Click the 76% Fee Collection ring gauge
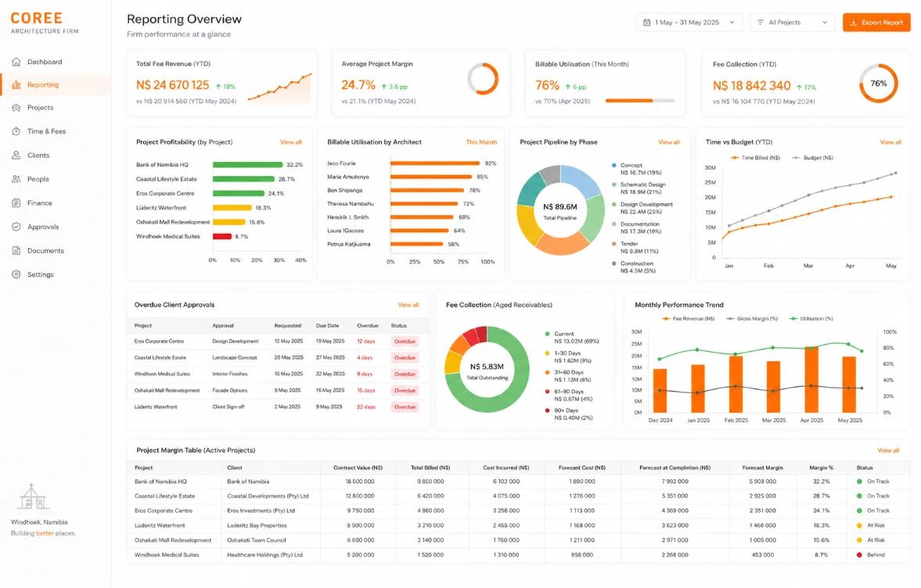921x588 pixels. tap(879, 84)
